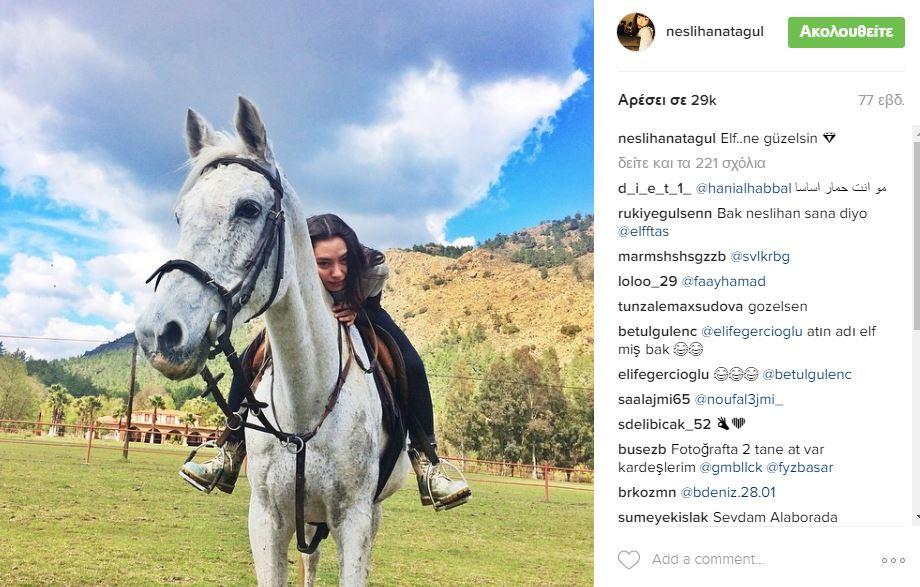Click the horse photo of the post
The height and width of the screenshot is (587, 920).
click(297, 294)
